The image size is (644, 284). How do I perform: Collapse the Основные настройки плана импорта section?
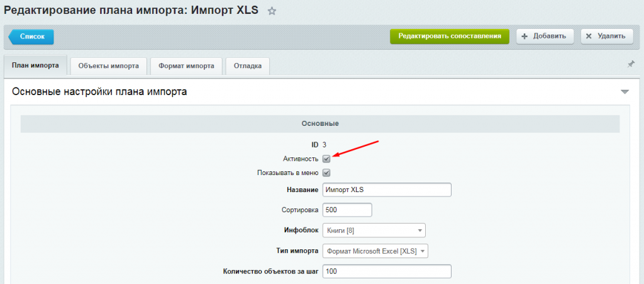tap(625, 92)
